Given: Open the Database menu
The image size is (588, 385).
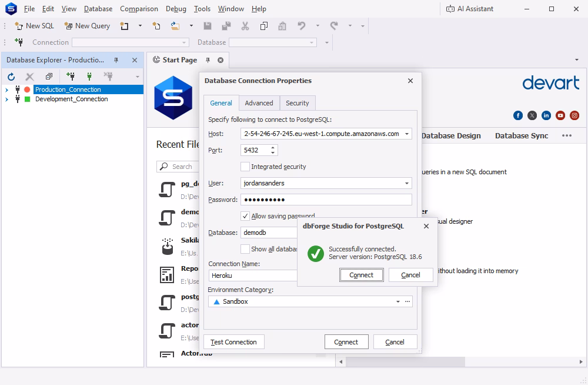Looking at the screenshot, I should 98,9.
